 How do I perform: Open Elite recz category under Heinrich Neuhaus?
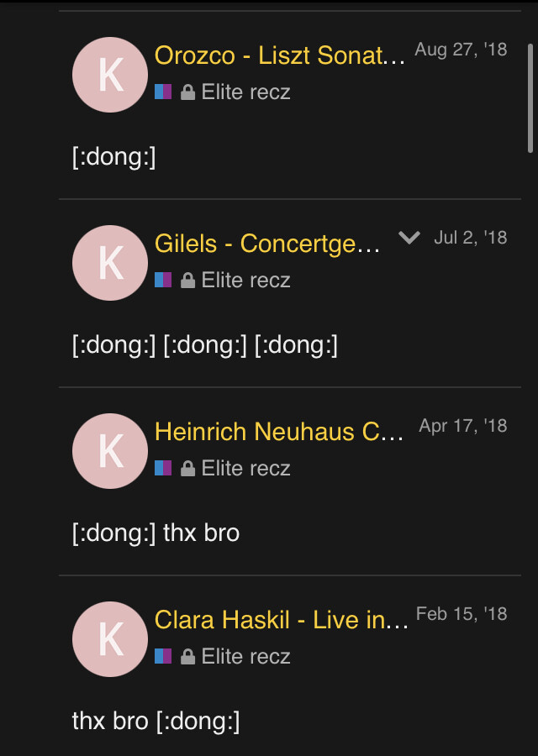(x=245, y=469)
